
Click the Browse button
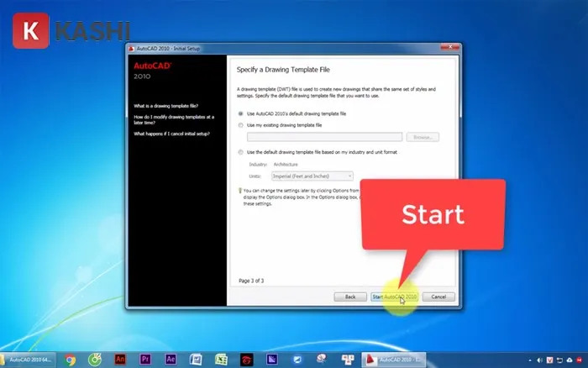pyautogui.click(x=423, y=137)
